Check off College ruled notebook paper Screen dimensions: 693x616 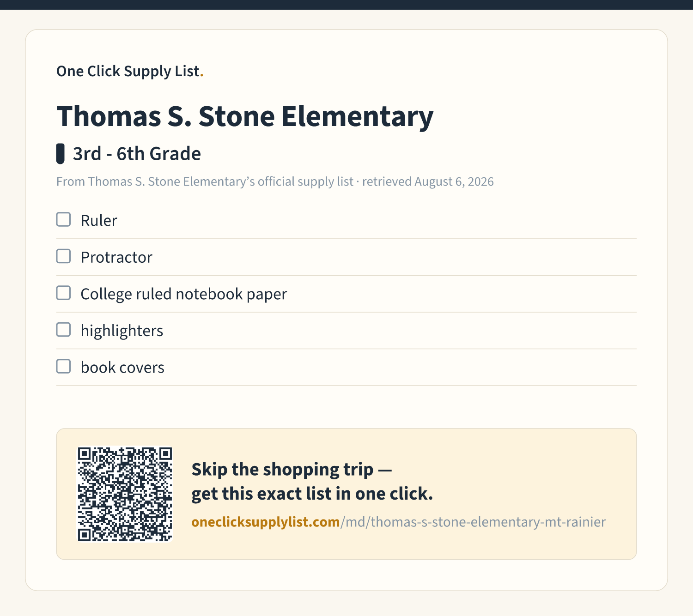coord(63,293)
